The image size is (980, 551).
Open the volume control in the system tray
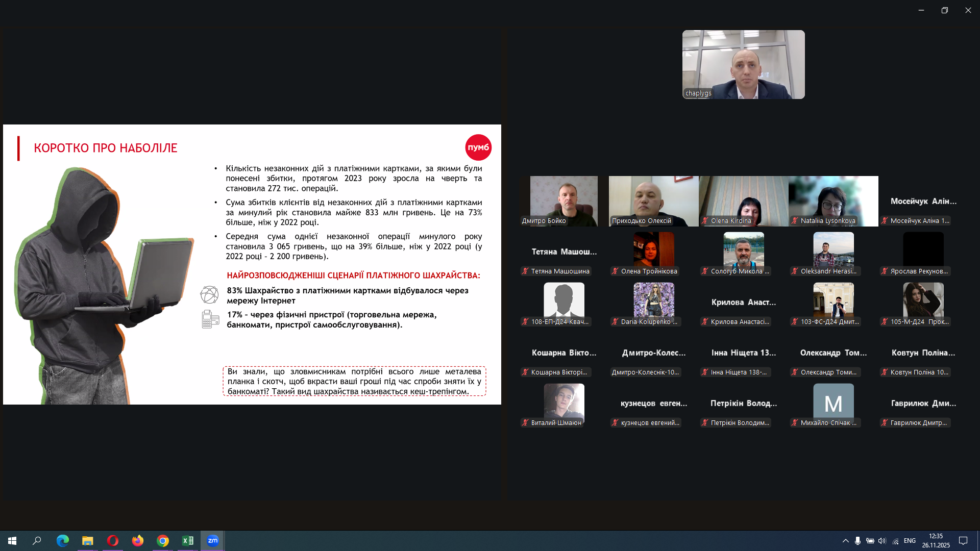tap(883, 541)
